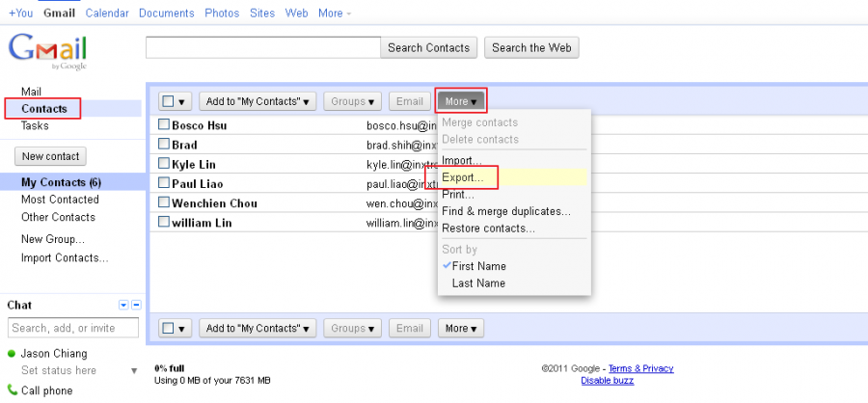Click the New contact button
Screen dimensions: 868x403
tap(50, 156)
